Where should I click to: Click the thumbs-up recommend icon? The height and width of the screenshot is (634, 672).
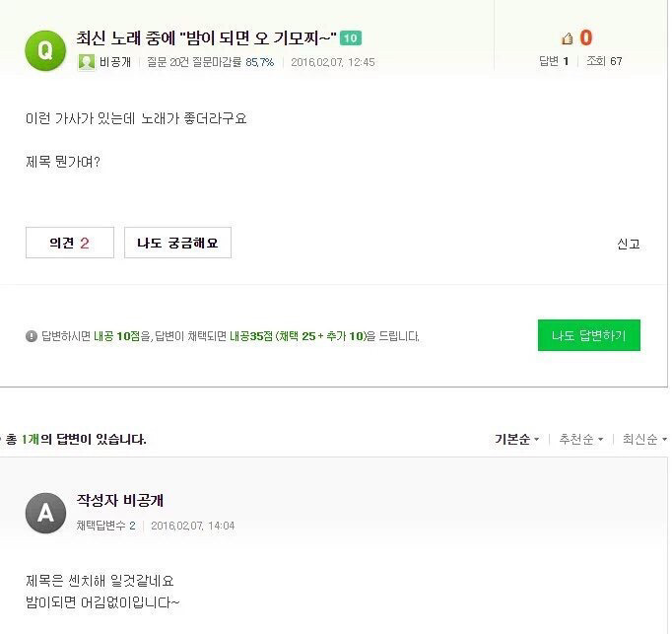tap(568, 39)
